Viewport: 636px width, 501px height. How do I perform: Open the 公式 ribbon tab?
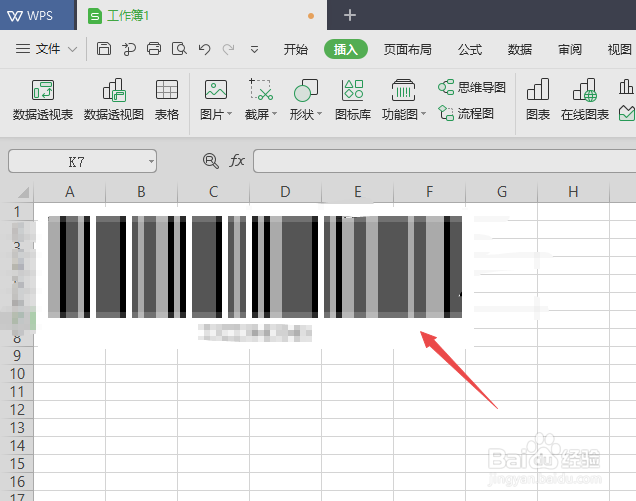(470, 49)
